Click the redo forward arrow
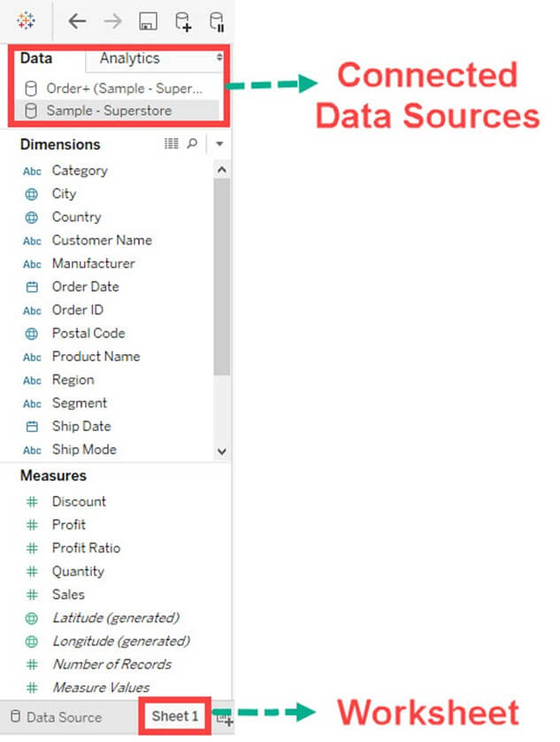Image resolution: width=560 pixels, height=742 pixels. (x=112, y=21)
